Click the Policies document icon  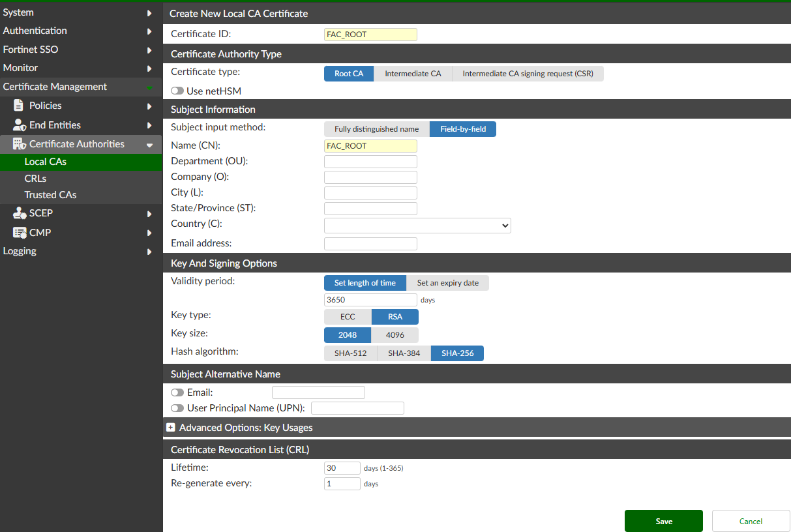[19, 106]
